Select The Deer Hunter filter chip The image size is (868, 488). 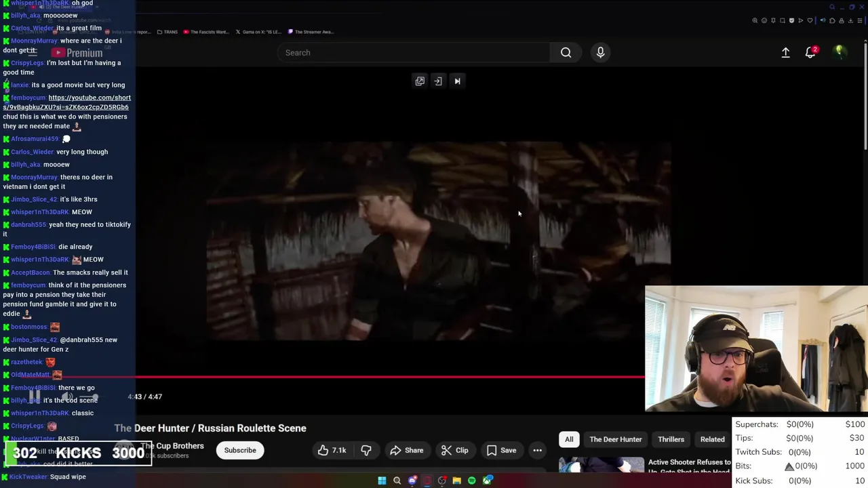[616, 439]
